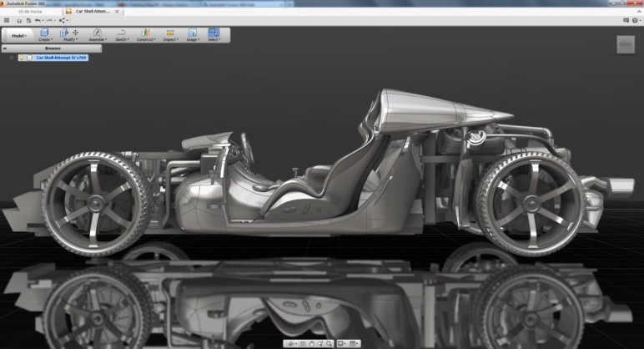Select the Pan hand tool
This screenshot has width=644, height=349.
pos(312,344)
